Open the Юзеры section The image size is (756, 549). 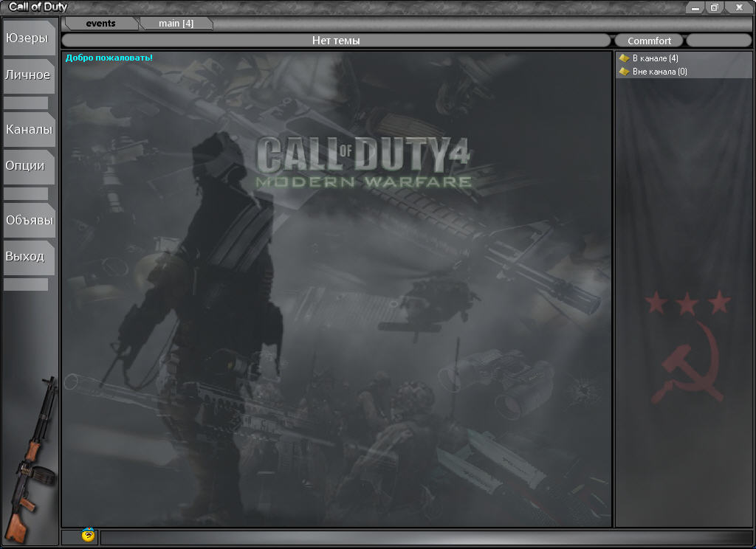[x=29, y=38]
